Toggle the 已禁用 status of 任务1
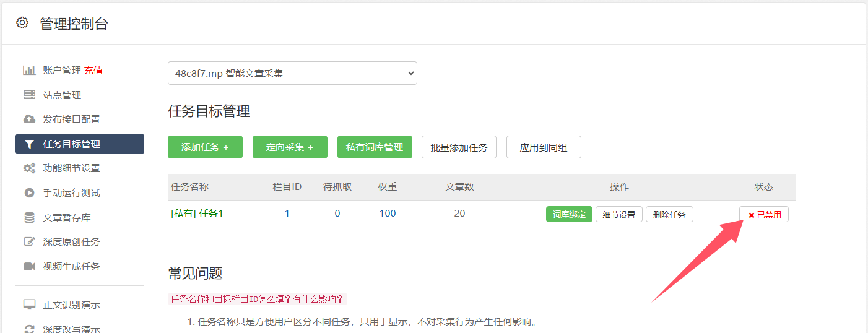Screen dimensions: 868x333 tap(763, 215)
